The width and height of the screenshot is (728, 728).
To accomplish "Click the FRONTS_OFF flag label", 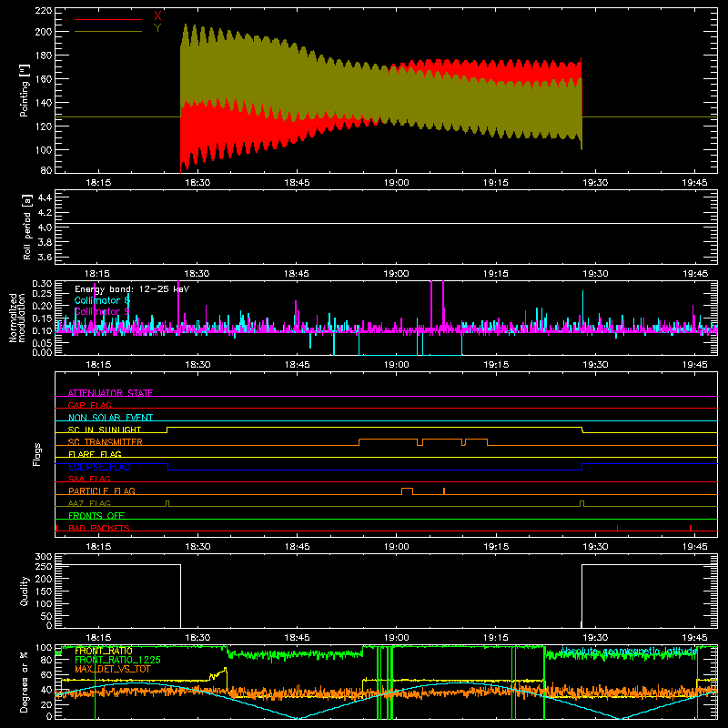I will pos(96,515).
